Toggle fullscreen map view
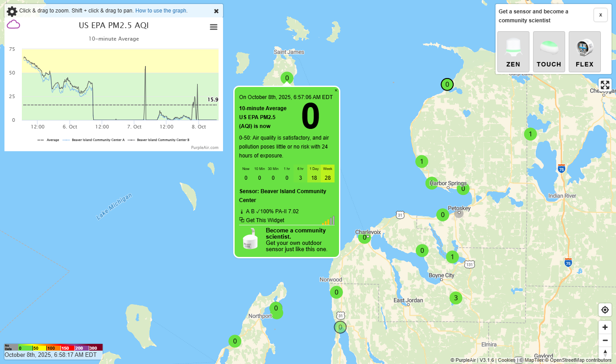 pyautogui.click(x=605, y=85)
